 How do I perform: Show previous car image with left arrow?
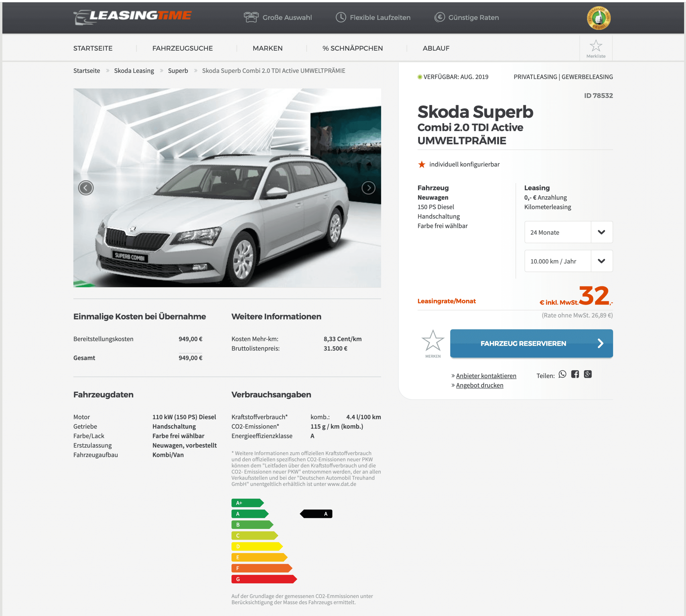[86, 188]
